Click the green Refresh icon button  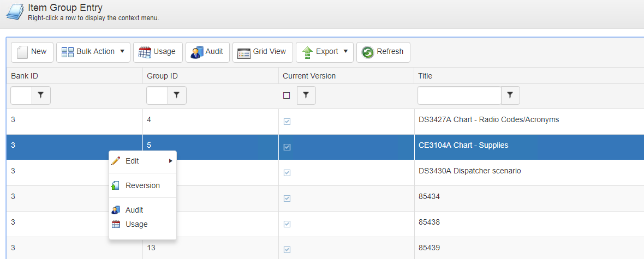point(368,52)
